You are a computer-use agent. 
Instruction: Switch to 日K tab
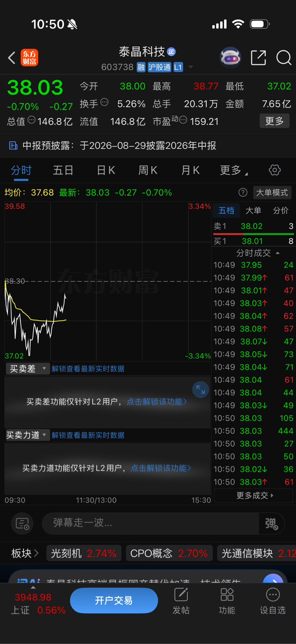(x=106, y=170)
